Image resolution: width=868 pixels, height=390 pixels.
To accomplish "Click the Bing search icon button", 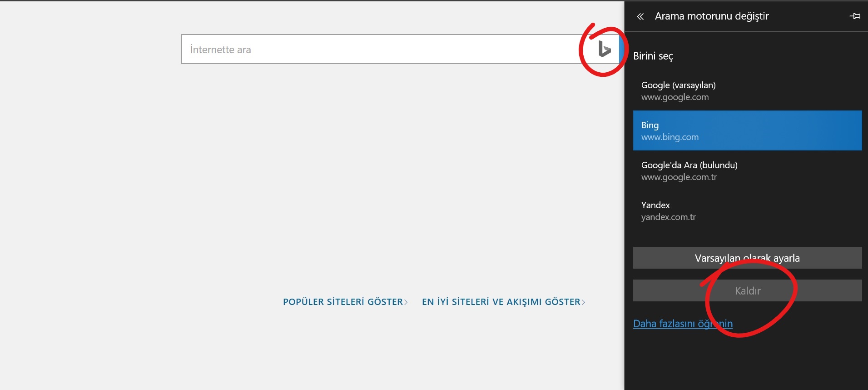I will pyautogui.click(x=605, y=49).
